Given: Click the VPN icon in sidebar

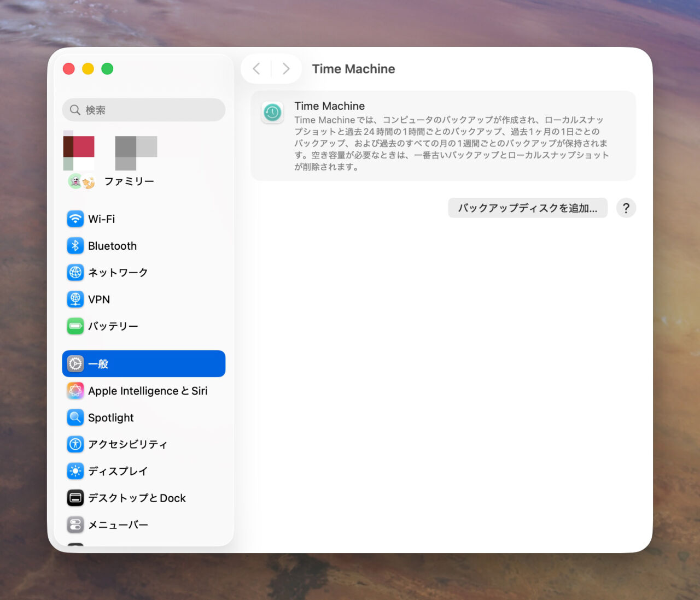Looking at the screenshot, I should [75, 299].
